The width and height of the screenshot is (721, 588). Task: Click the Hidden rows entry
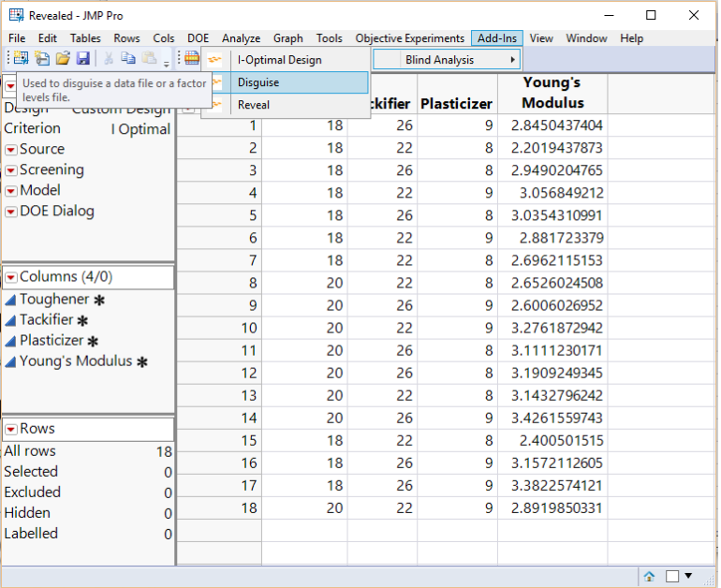pos(88,513)
